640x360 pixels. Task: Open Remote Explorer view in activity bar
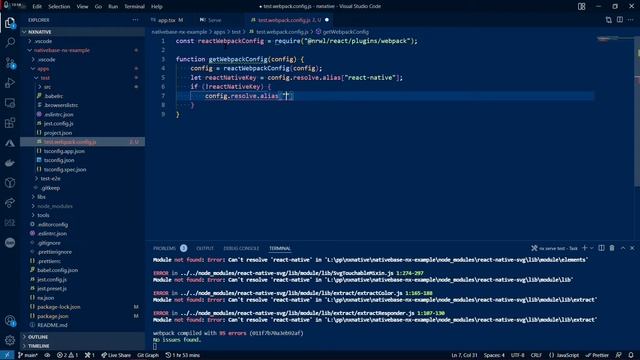[x=10, y=103]
